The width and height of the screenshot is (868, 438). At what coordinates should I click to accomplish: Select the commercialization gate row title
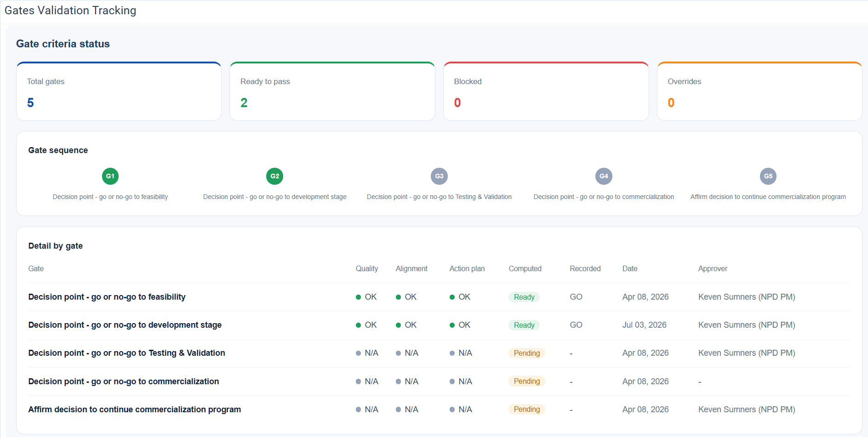(123, 381)
